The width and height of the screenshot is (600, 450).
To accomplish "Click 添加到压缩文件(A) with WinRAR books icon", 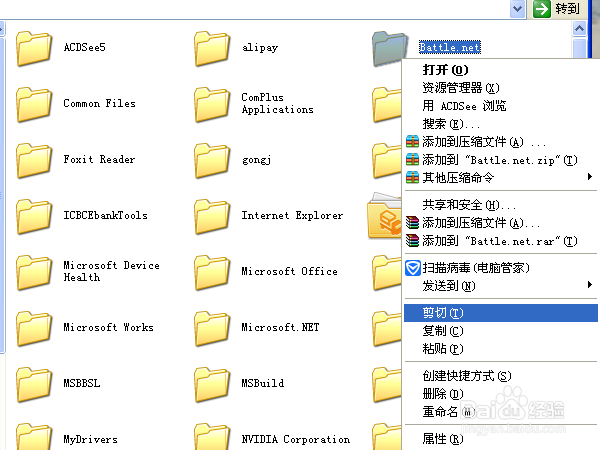I will 501,223.
